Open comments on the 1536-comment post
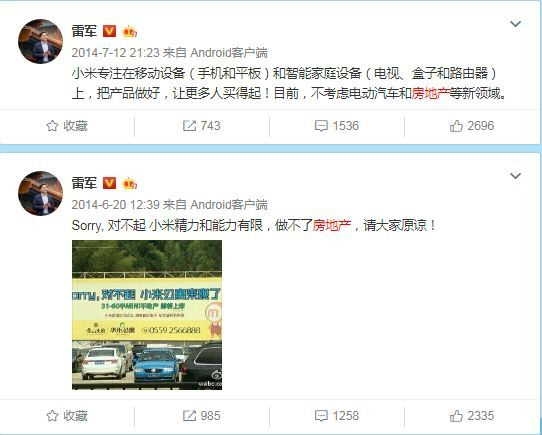This screenshot has height=435, width=542. [337, 126]
